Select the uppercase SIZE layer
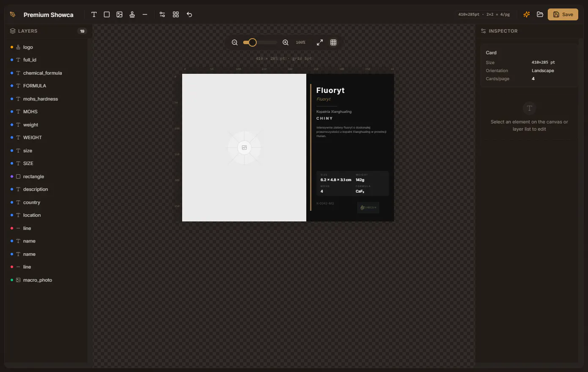The image size is (588, 372). coord(47,163)
